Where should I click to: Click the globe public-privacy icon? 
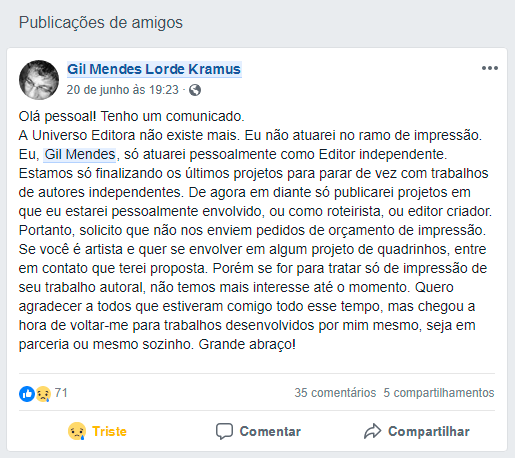pyautogui.click(x=195, y=90)
